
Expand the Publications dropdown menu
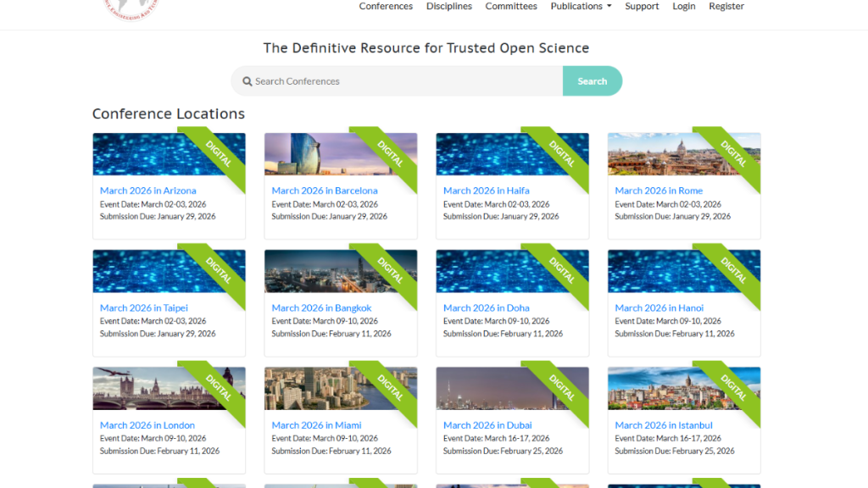pyautogui.click(x=580, y=6)
